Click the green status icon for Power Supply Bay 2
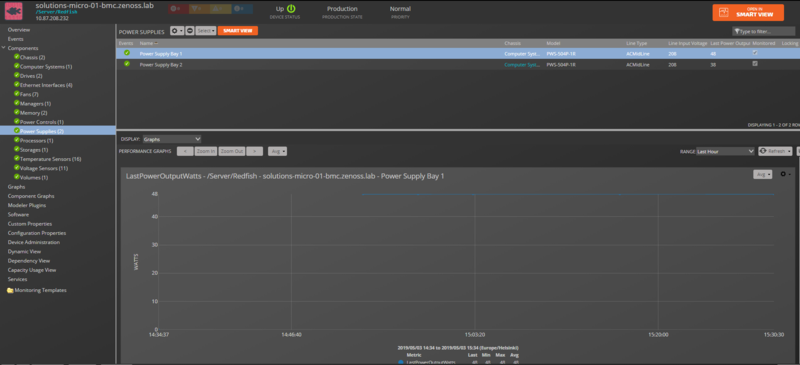 click(x=127, y=64)
